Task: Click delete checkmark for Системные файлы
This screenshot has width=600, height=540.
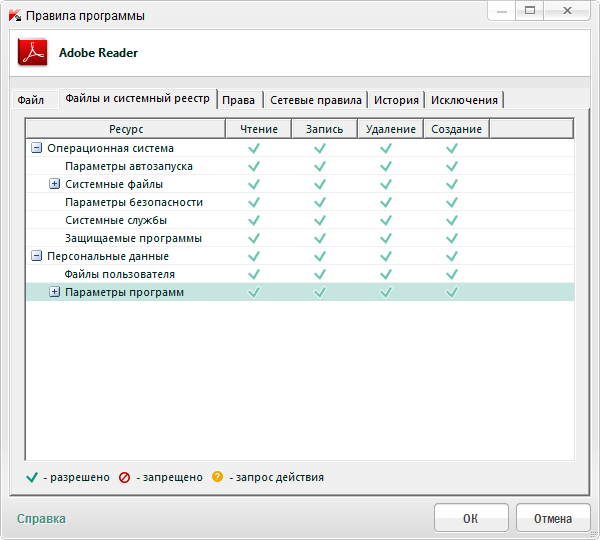Action: [386, 184]
